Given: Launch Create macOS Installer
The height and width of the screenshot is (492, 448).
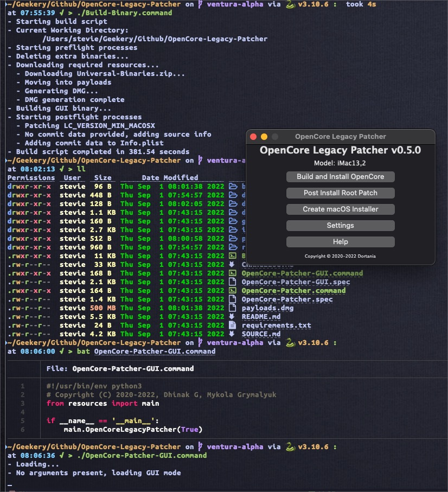Looking at the screenshot, I should (341, 209).
